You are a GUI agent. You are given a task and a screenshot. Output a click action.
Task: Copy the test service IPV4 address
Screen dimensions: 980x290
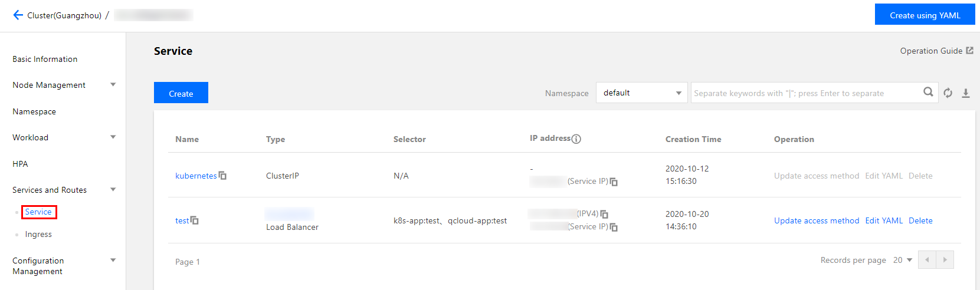click(x=604, y=214)
